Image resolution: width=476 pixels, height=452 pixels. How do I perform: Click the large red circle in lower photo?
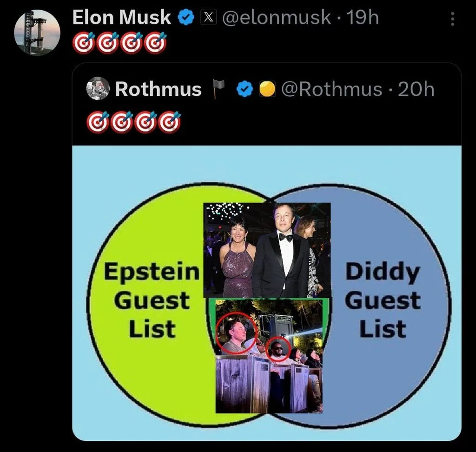click(237, 332)
